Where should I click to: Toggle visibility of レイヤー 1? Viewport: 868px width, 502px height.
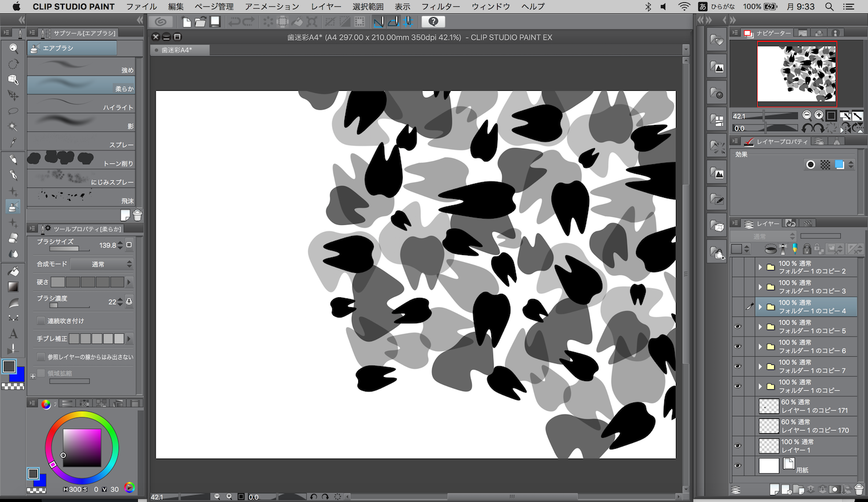point(737,446)
